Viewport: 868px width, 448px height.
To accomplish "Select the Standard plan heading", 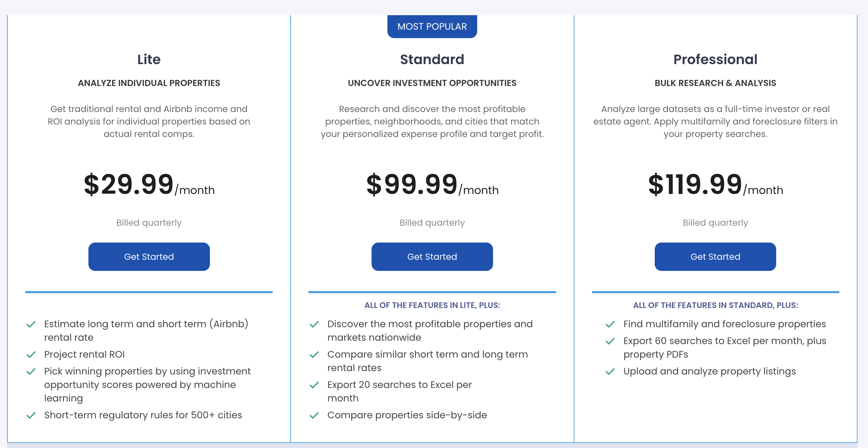I will click(432, 59).
